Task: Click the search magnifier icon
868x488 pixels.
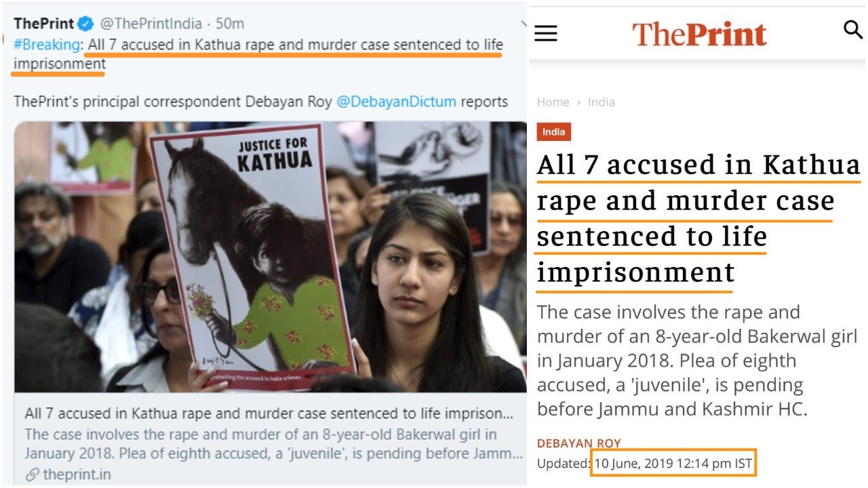Action: pos(853,30)
